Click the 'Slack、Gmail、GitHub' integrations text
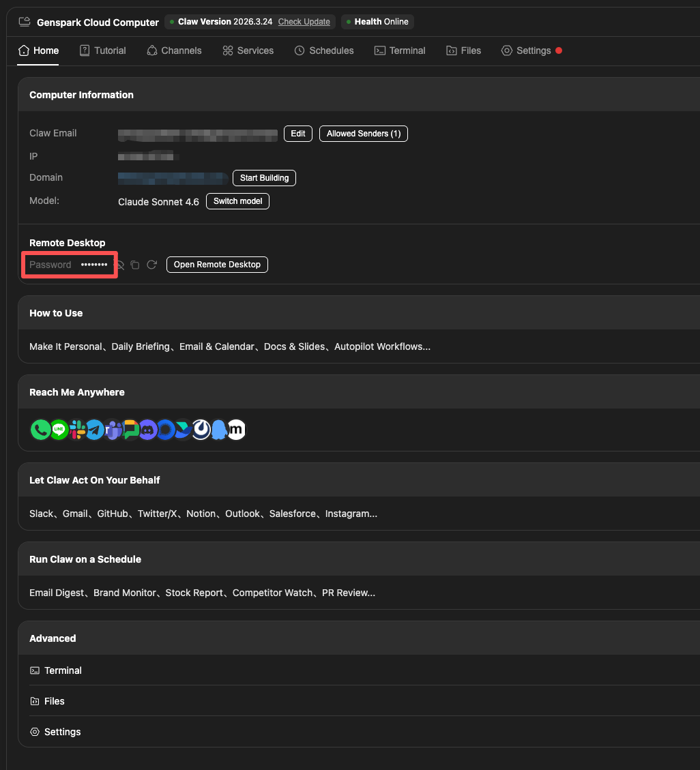The image size is (700, 770). coord(78,514)
